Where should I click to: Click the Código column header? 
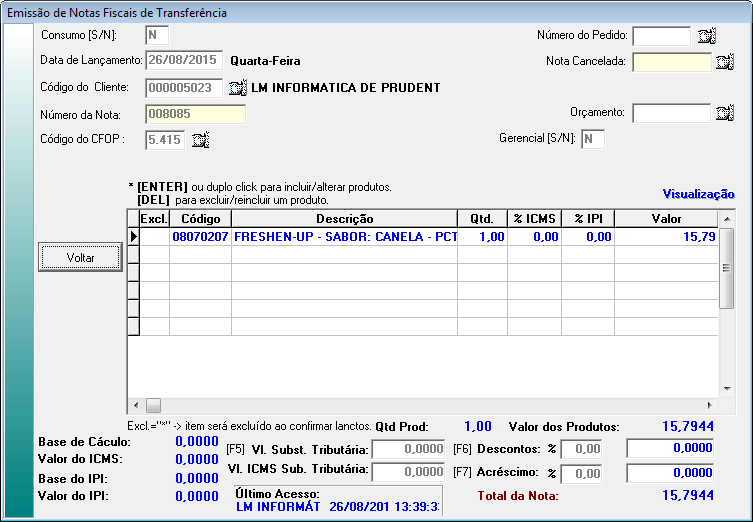point(200,218)
